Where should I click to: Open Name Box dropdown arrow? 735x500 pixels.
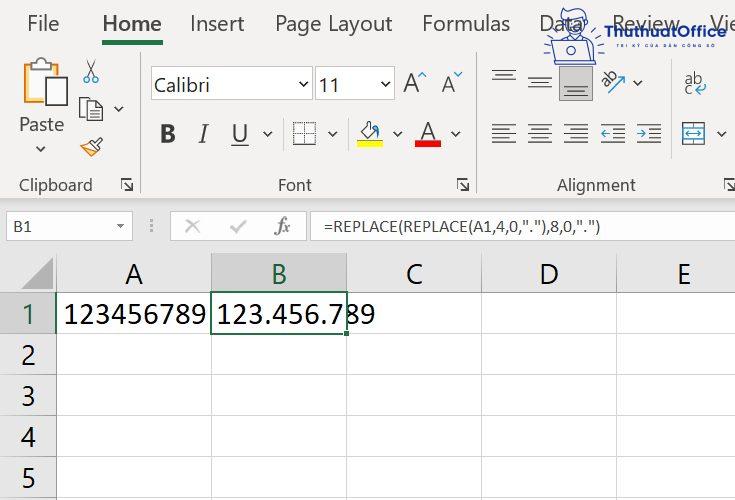pos(120,226)
